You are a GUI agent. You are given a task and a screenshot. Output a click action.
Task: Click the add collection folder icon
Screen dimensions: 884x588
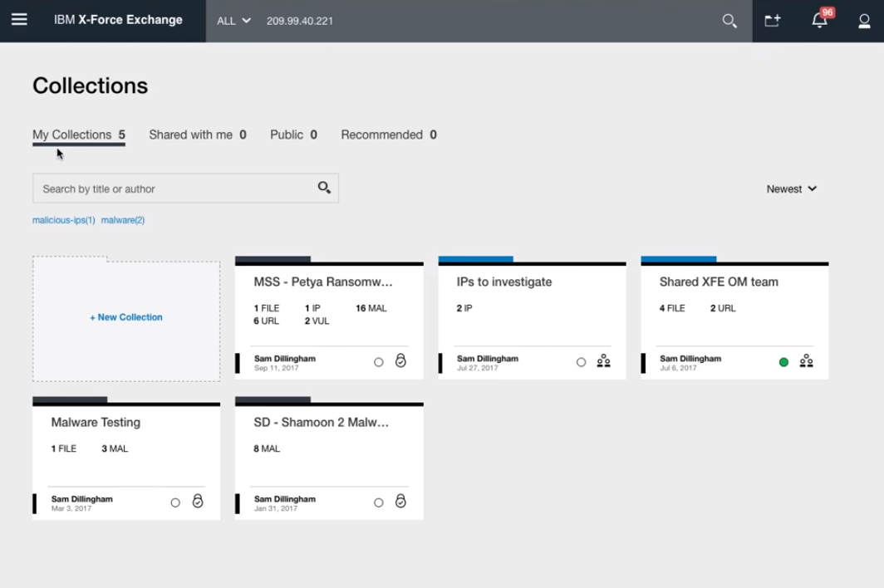pos(773,21)
